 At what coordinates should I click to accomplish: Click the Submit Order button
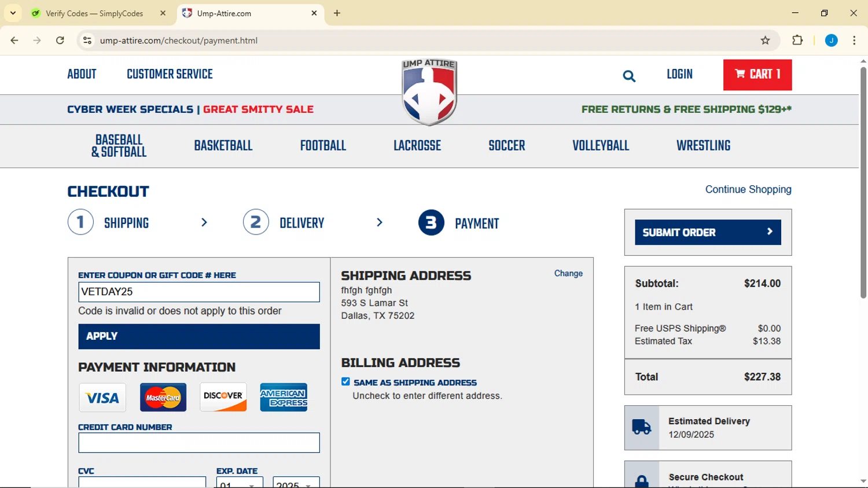pos(708,232)
